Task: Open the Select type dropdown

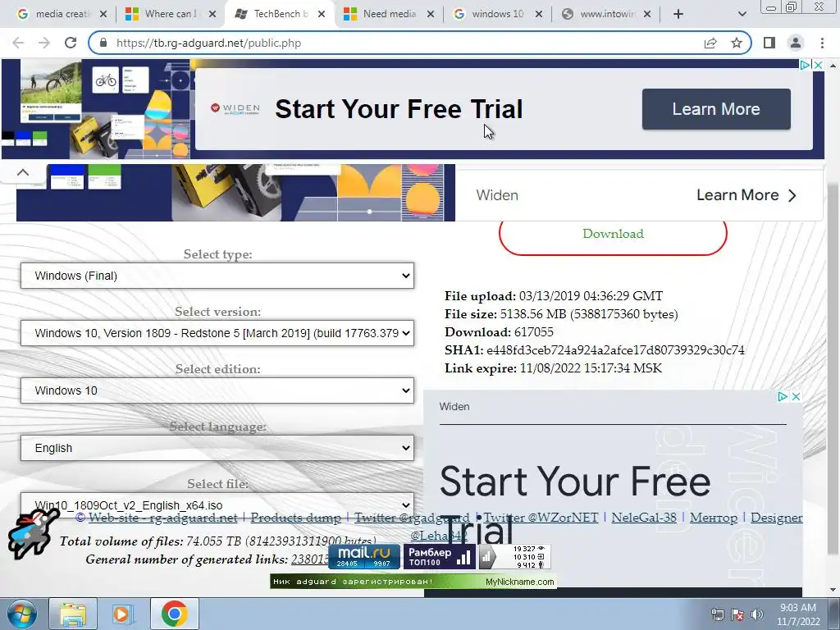Action: pos(217,276)
